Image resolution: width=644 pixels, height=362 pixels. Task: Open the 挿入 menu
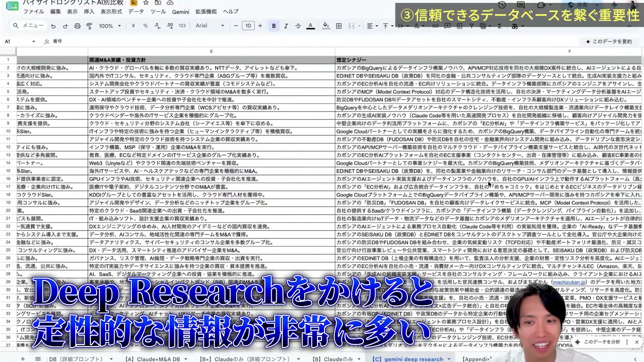coord(89,11)
